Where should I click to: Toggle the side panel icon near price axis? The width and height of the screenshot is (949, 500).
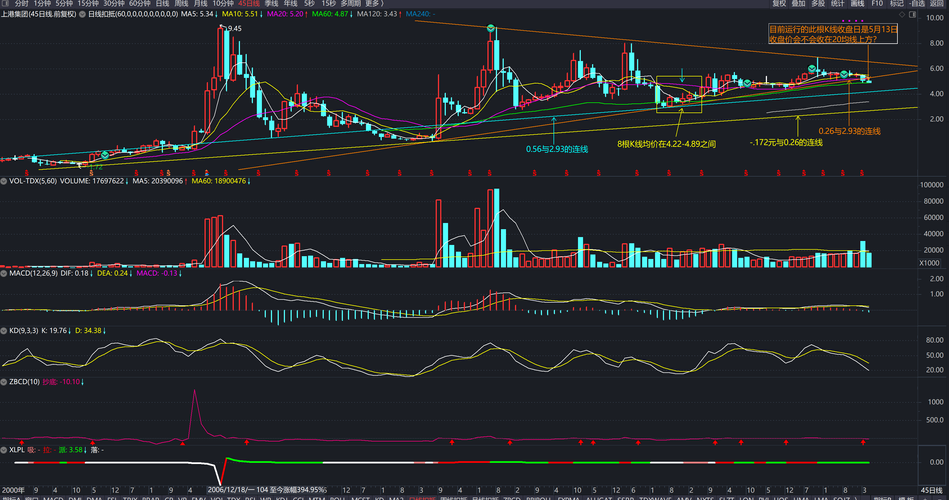tap(913, 14)
